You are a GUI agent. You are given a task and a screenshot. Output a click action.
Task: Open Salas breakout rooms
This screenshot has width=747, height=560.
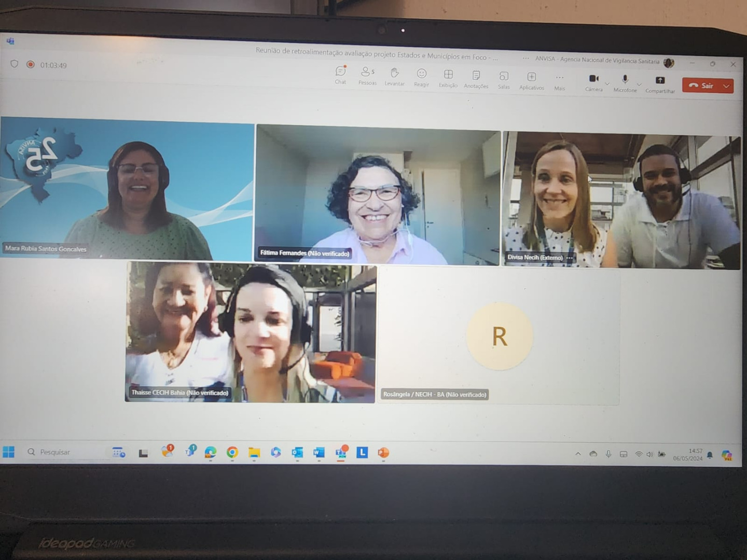504,80
